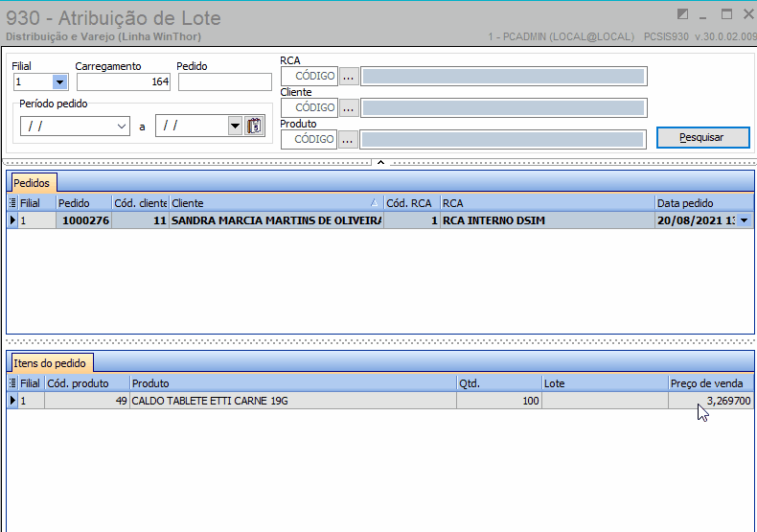Select the product code cell 49
Screen dimensions: 757x532
click(x=87, y=401)
